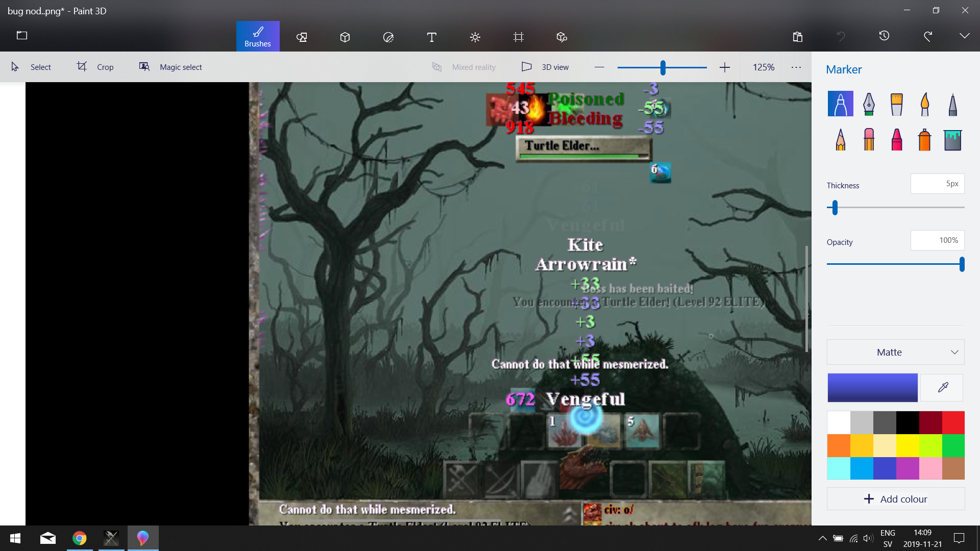Image resolution: width=980 pixels, height=551 pixels.
Task: Open Mail from the taskbar
Action: 48,538
